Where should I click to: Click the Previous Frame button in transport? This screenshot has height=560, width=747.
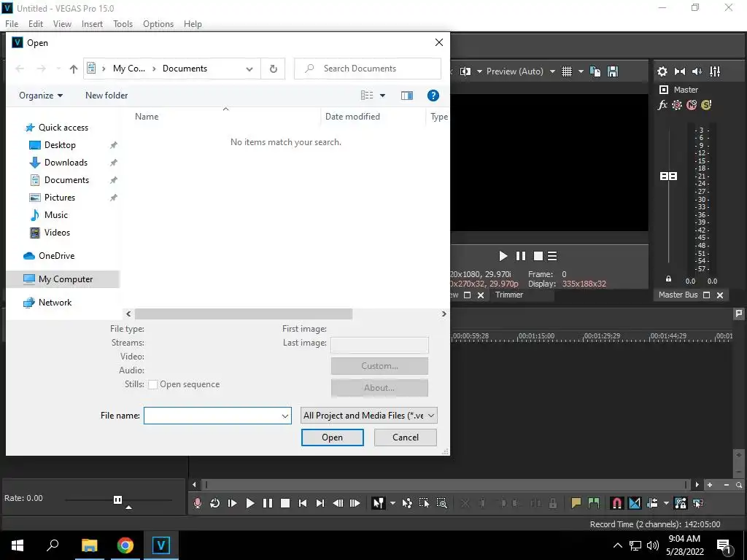[338, 503]
